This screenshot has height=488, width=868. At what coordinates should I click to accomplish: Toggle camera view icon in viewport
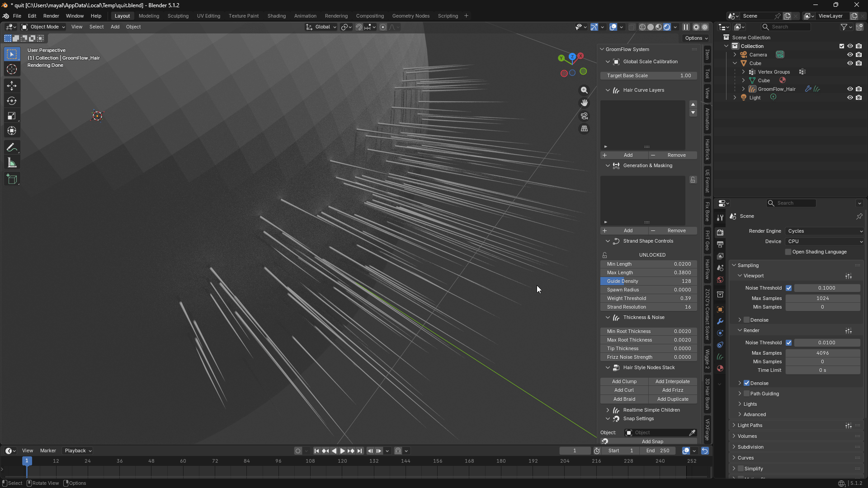pyautogui.click(x=585, y=116)
